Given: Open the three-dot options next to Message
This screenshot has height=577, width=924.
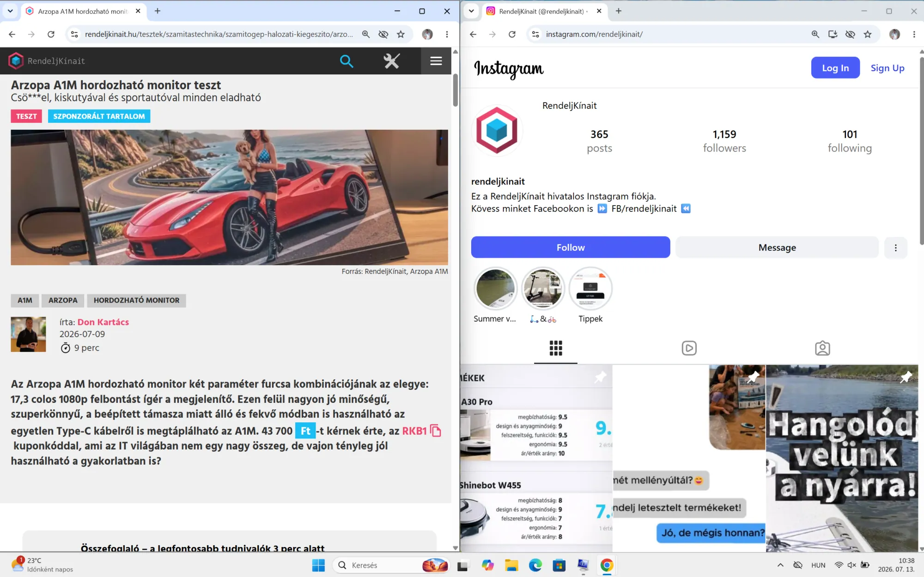Looking at the screenshot, I should (895, 248).
